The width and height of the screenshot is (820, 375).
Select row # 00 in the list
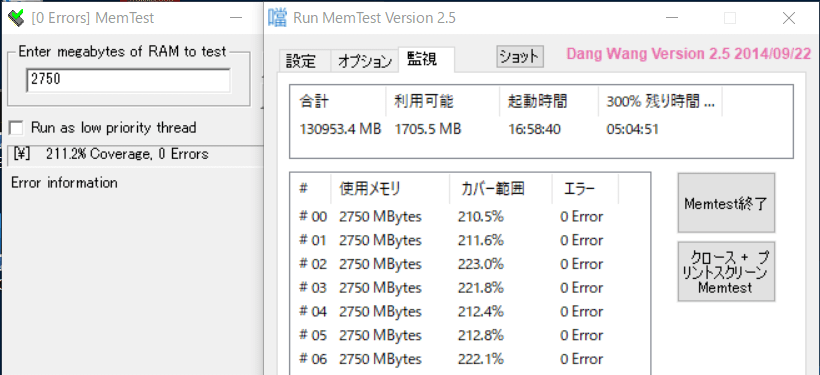coord(470,217)
